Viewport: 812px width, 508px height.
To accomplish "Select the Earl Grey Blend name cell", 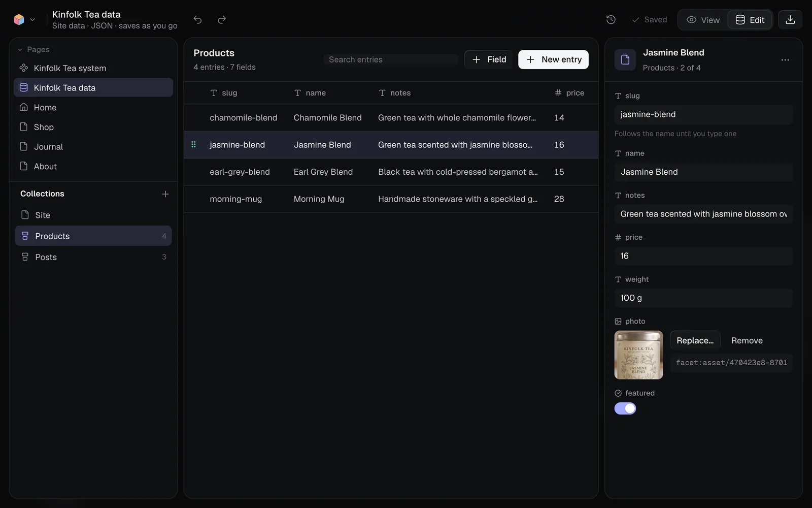I will 323,172.
